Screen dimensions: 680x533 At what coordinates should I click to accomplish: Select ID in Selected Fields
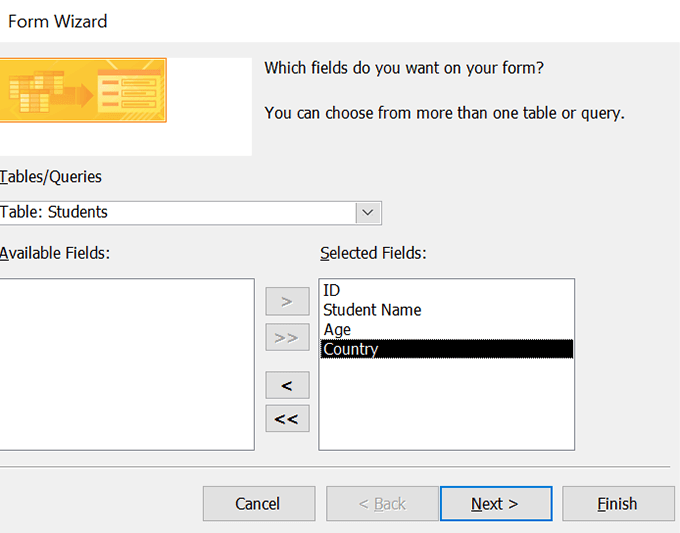click(332, 290)
